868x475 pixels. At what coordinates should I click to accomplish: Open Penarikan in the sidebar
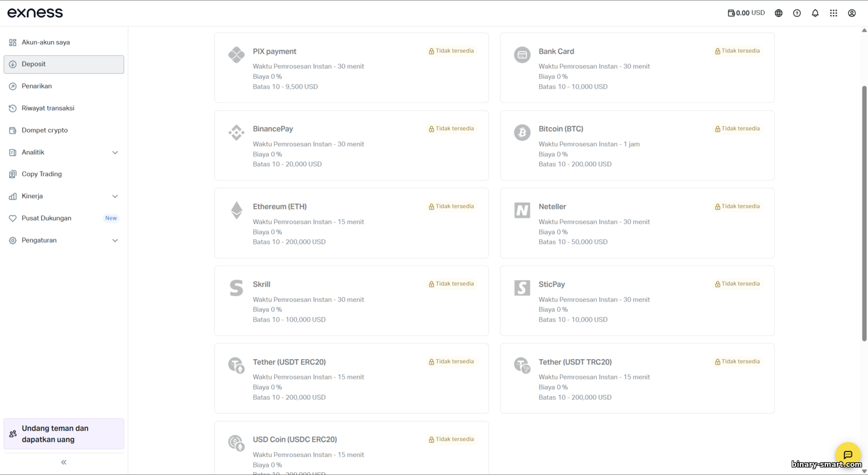point(36,86)
